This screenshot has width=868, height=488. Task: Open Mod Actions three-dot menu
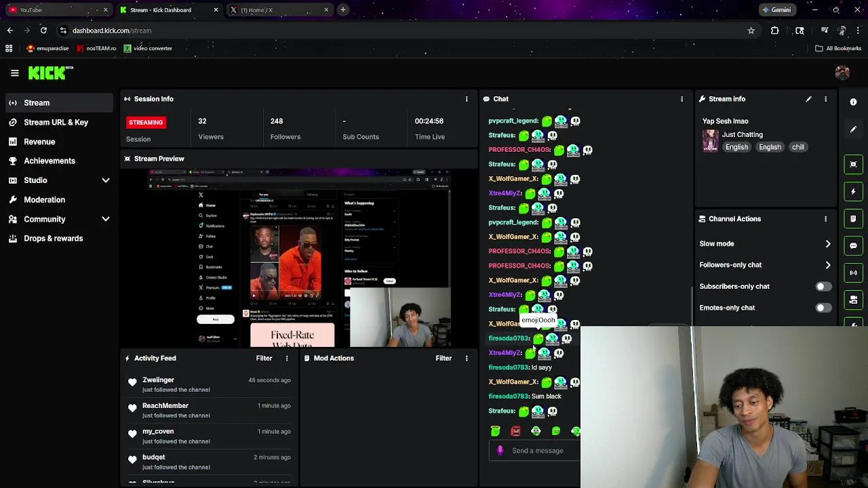tap(467, 358)
